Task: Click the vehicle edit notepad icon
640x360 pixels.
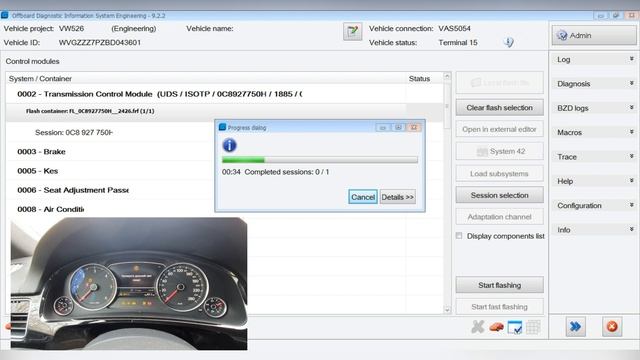Action: 352,32
